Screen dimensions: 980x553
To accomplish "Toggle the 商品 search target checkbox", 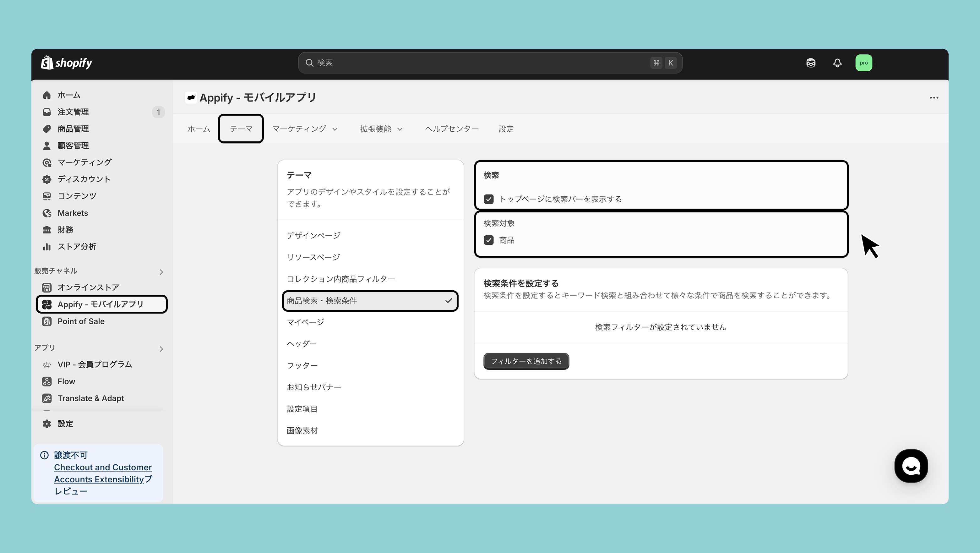I will [x=489, y=240].
